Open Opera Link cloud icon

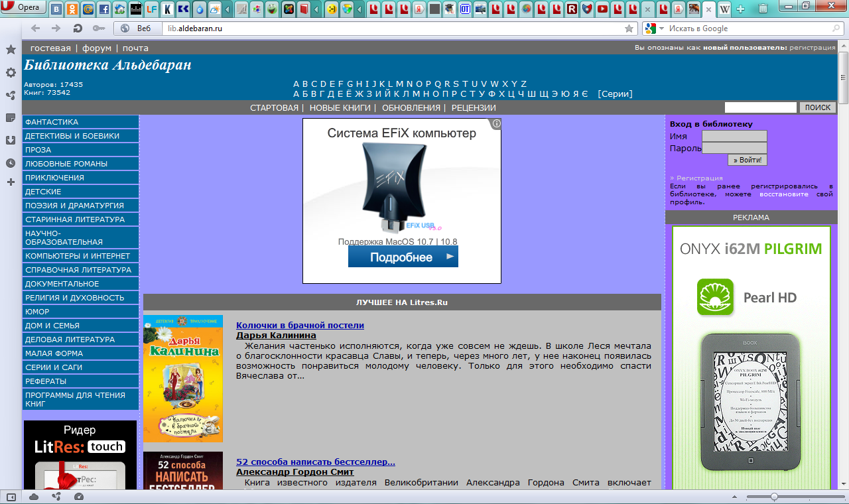34,497
